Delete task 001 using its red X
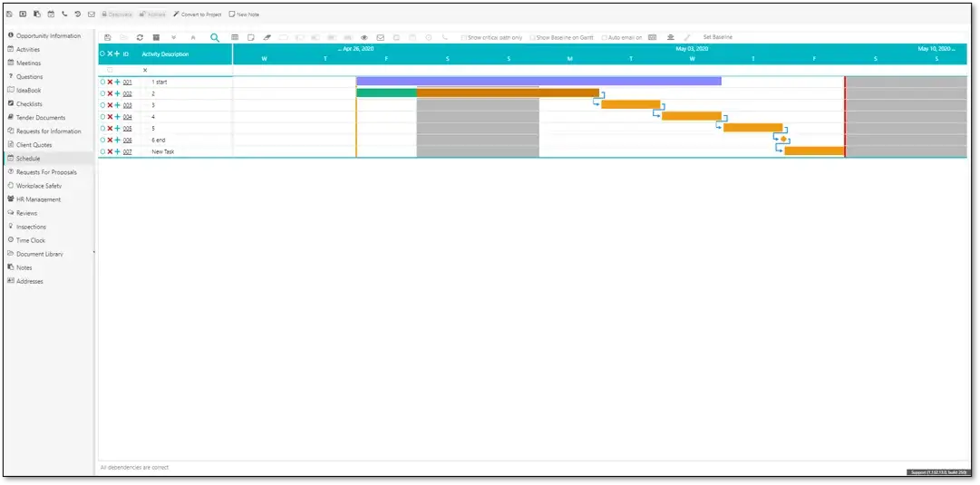Screen dimensions: 980x485 tap(110, 82)
